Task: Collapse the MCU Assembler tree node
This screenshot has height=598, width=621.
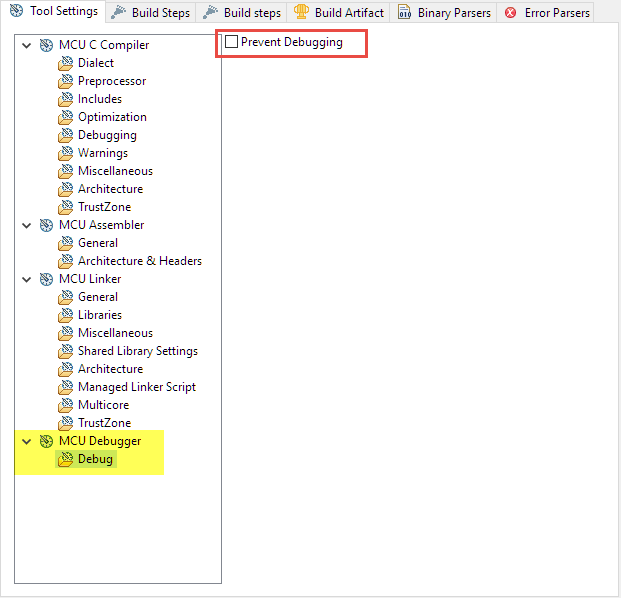Action: 27,225
